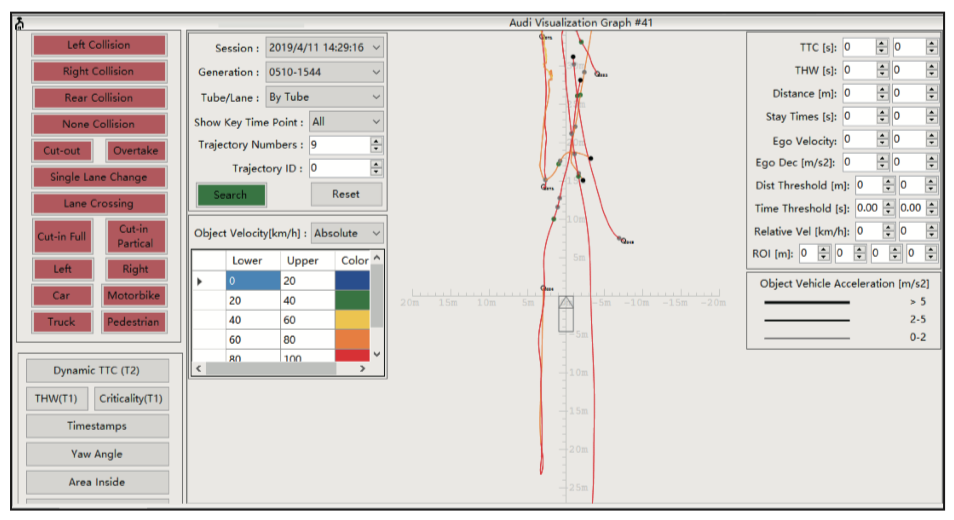Click the Reset button
Viewport: 954px width, 520px height.
point(346,195)
